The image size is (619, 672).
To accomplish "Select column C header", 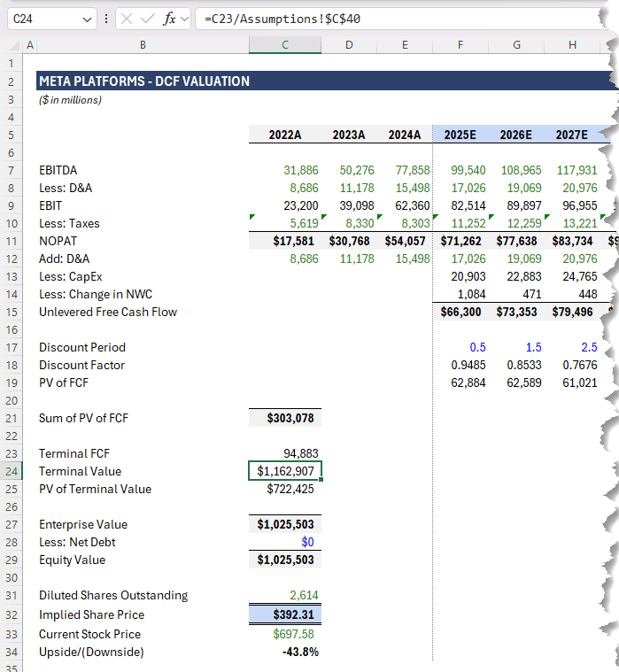I will coord(285,45).
